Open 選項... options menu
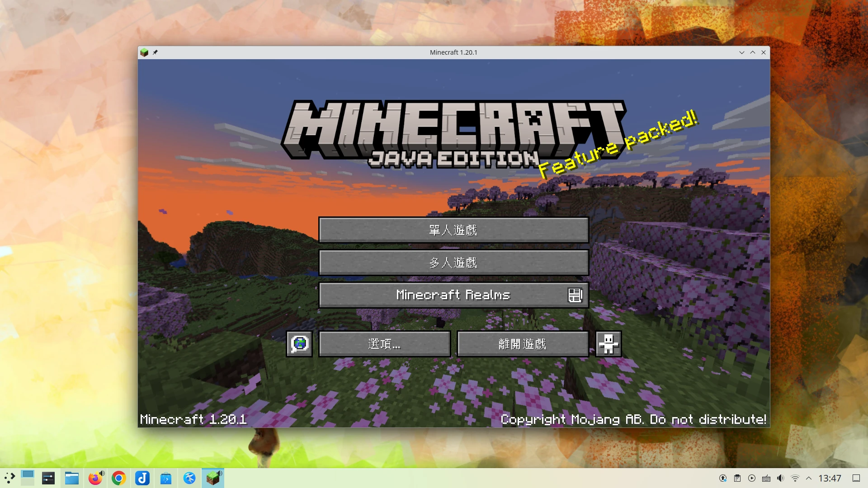 (384, 344)
